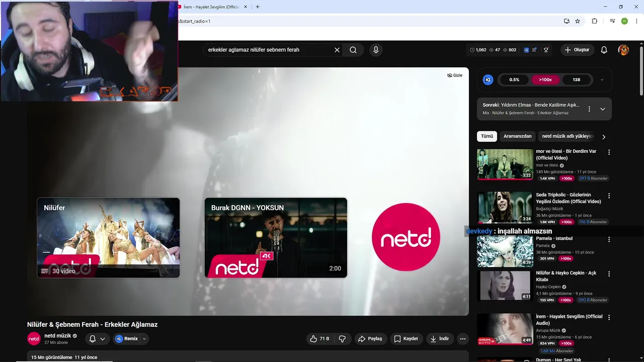Open mix playlist three-dot options
The image size is (644, 362).
589,109
